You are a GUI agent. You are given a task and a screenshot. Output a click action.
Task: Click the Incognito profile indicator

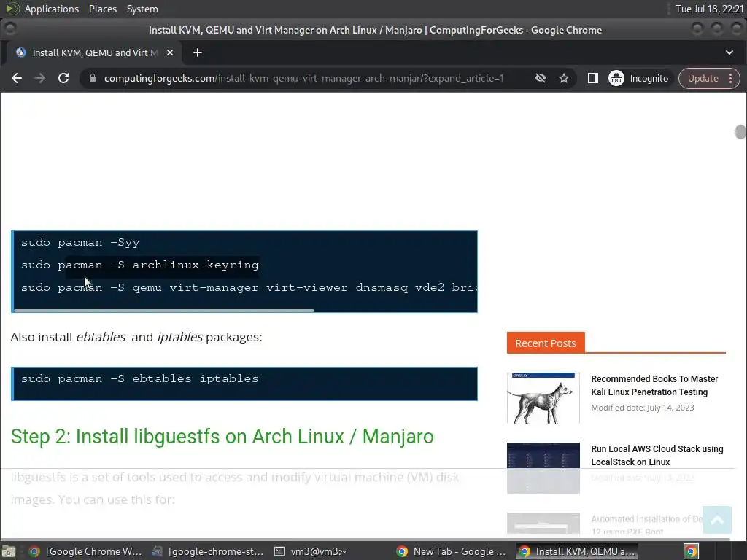point(639,78)
